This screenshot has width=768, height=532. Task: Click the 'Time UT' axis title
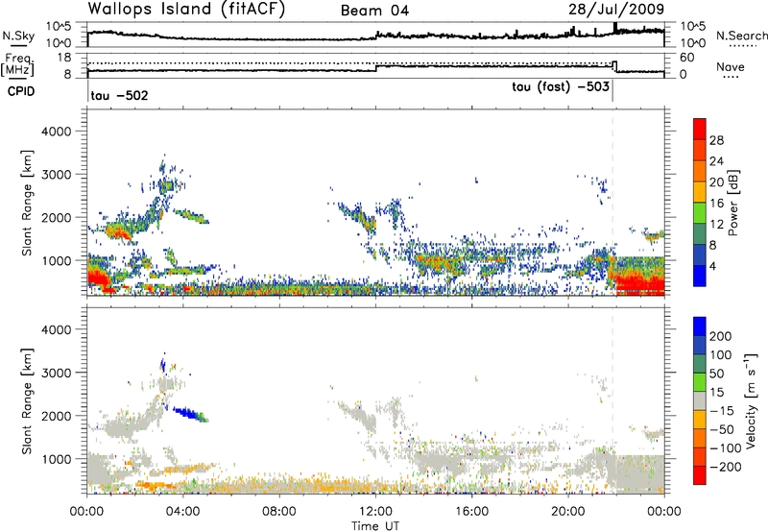point(375,526)
